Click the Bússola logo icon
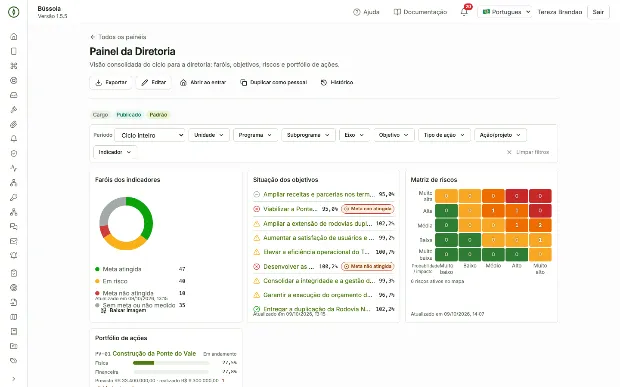Viewport: 620px width, 387px height. (x=13, y=12)
